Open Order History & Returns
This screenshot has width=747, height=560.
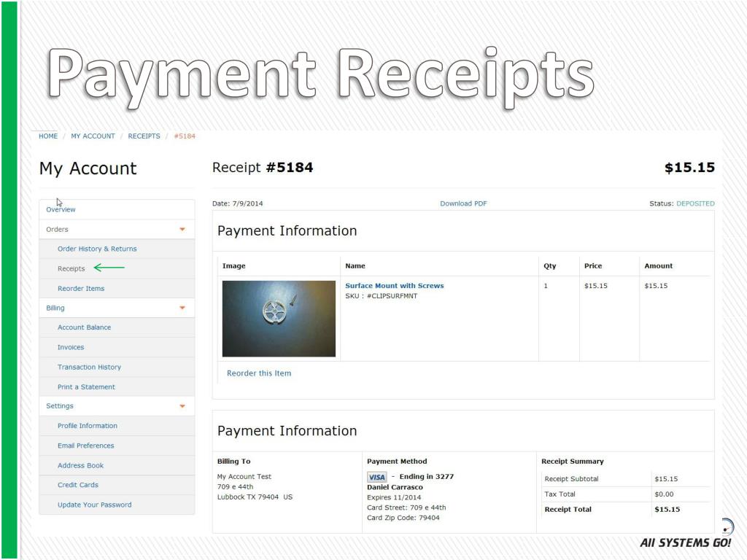pyautogui.click(x=97, y=249)
